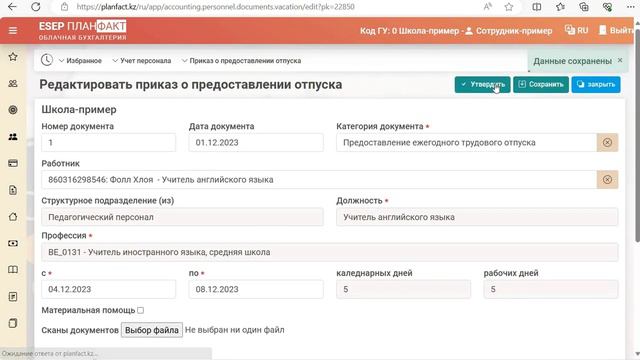Open the Категория документа selection field

point(466,142)
